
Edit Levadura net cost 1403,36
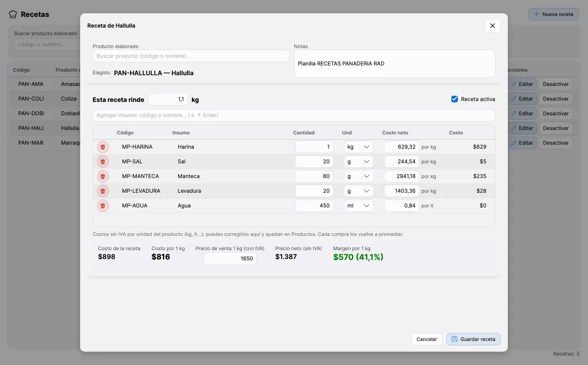pos(402,191)
